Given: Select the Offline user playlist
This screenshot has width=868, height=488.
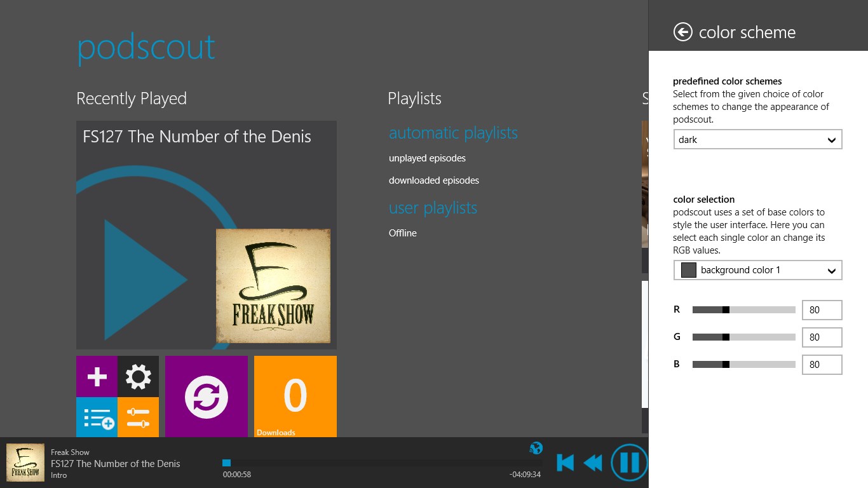Looking at the screenshot, I should [403, 233].
